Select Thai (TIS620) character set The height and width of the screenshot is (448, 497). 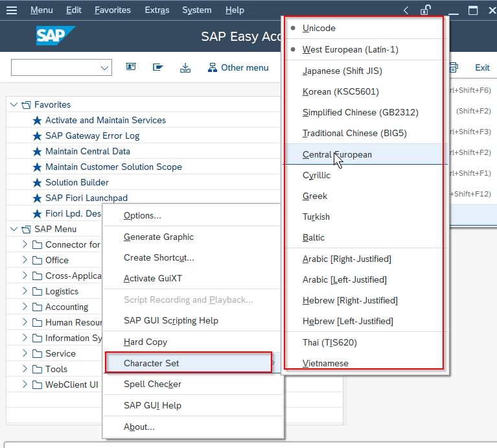click(364, 342)
